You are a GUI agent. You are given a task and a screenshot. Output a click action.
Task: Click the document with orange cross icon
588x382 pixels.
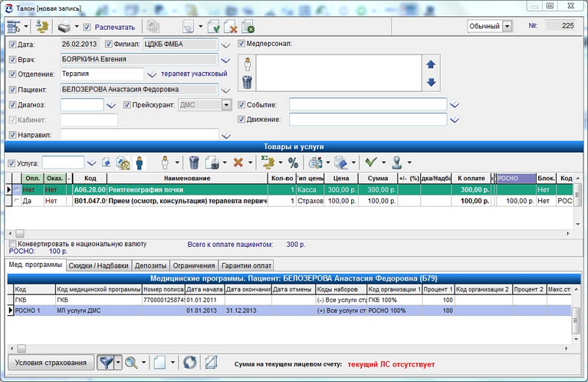tap(230, 27)
